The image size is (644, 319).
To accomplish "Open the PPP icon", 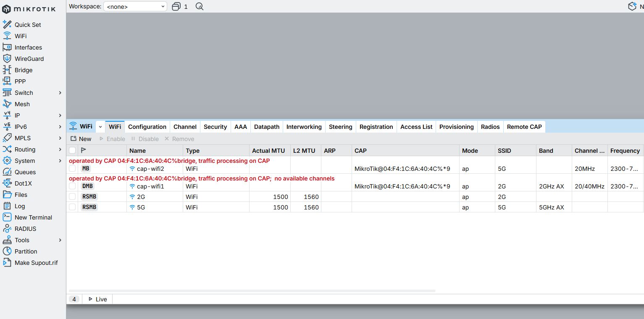I will click(x=7, y=81).
